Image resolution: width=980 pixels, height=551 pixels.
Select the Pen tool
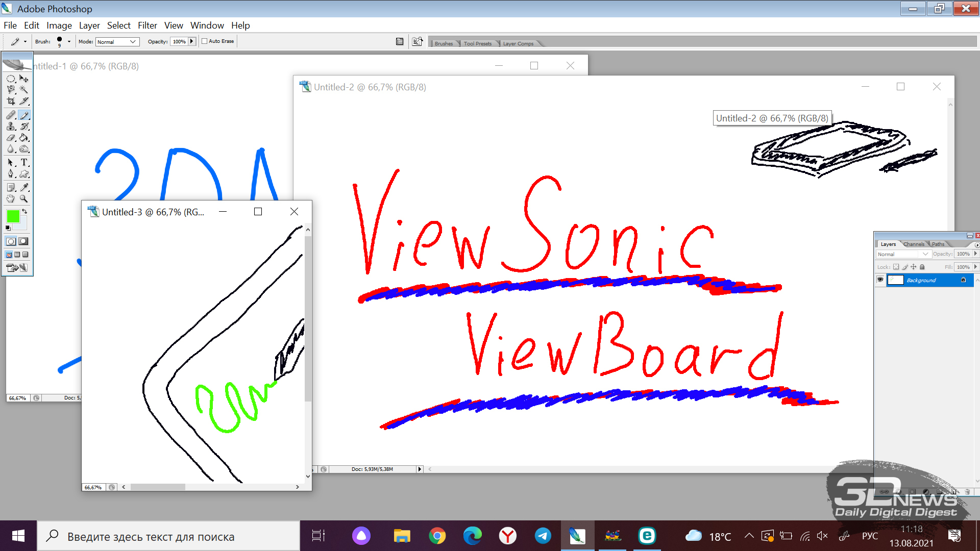(11, 174)
